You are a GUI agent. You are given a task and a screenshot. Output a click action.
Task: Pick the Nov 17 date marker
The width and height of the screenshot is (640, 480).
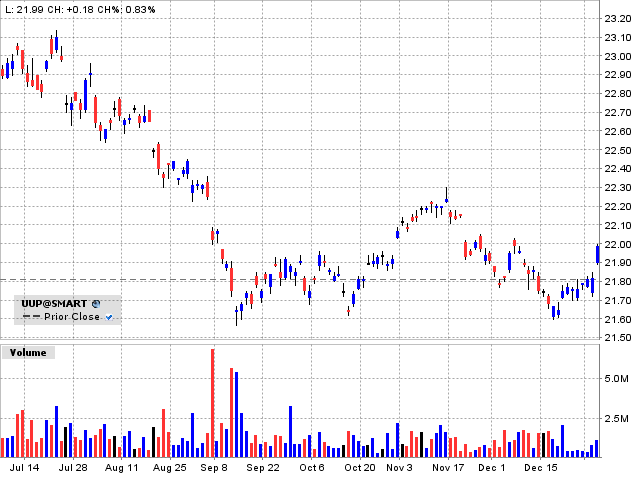point(446,467)
